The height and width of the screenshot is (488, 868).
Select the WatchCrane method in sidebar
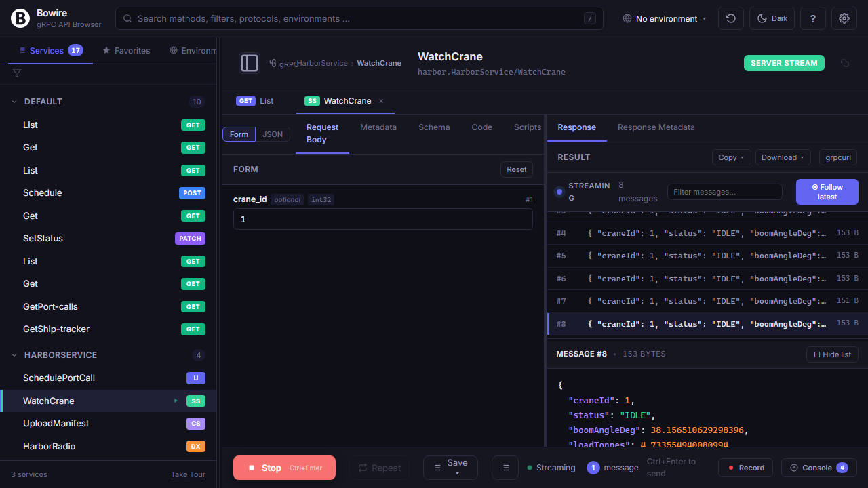tap(108, 401)
